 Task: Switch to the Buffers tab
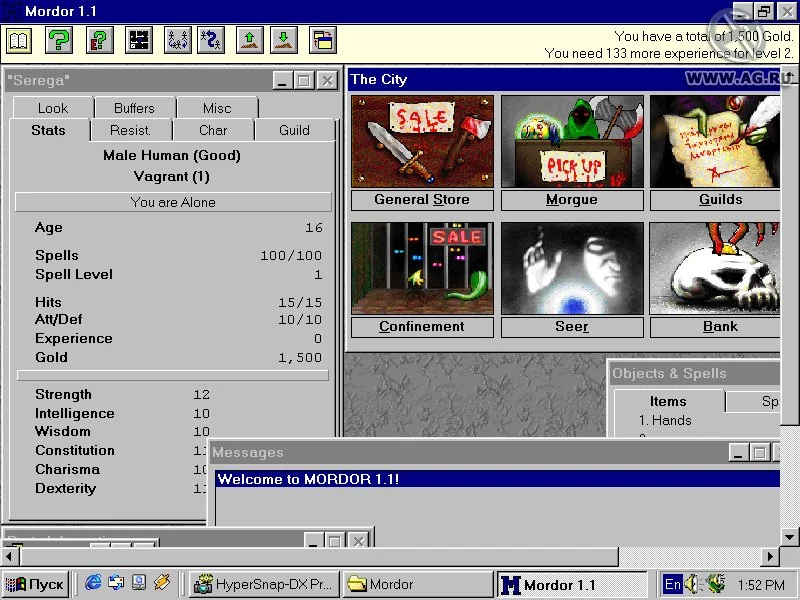coord(135,108)
